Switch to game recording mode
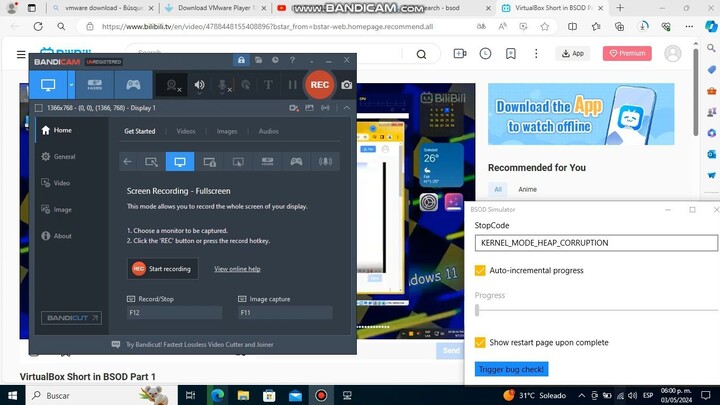Viewport: 720px width, 405px height. [x=133, y=85]
